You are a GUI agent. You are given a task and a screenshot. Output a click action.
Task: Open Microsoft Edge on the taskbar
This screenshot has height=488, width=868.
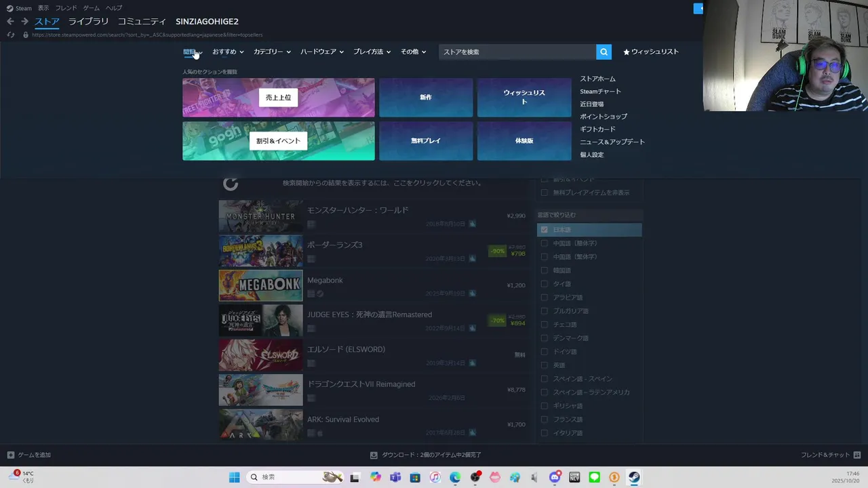pos(455,477)
